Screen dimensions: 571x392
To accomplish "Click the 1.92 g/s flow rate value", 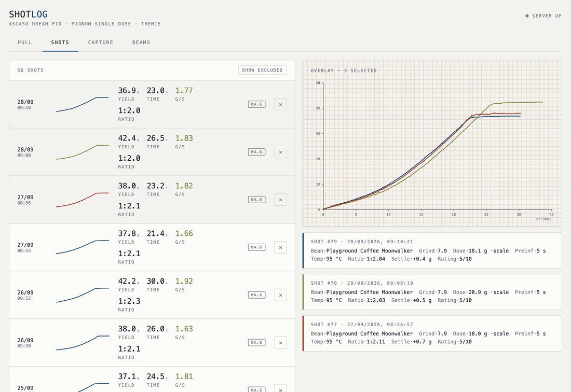I will [184, 281].
